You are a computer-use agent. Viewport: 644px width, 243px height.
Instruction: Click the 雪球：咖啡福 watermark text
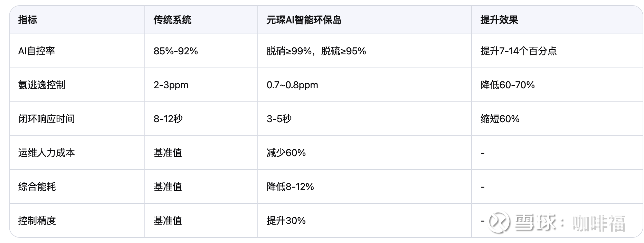tap(570, 223)
